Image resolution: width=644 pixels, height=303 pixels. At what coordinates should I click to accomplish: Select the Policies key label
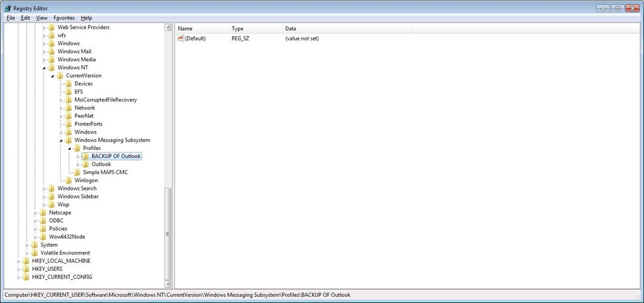coord(58,229)
